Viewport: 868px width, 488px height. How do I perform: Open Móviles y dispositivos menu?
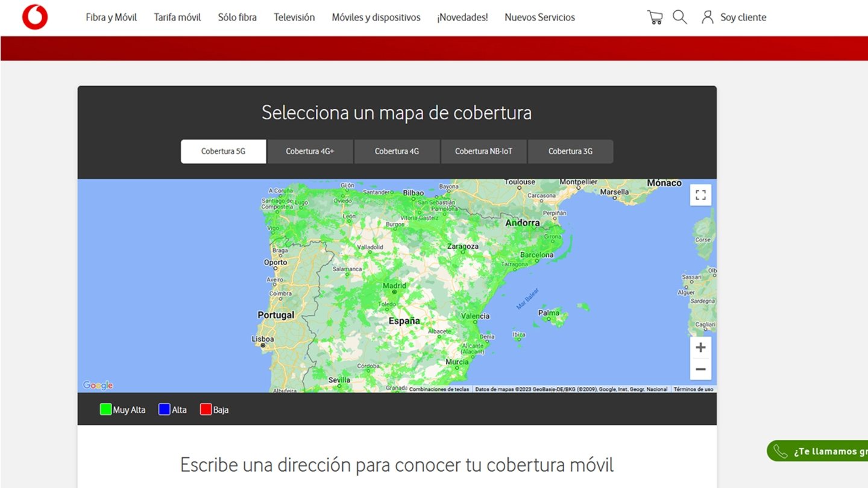(376, 17)
